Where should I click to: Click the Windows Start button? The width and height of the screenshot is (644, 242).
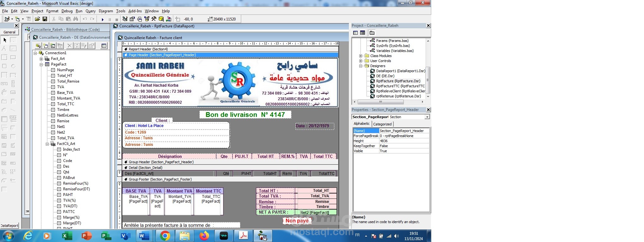8,236
